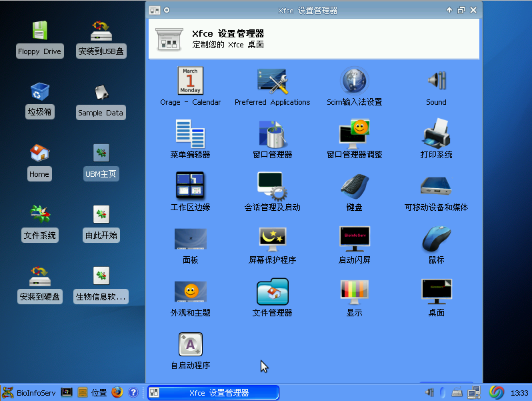The image size is (532, 401).
Task: Open the BioInfoServ start menu
Action: coord(29,392)
